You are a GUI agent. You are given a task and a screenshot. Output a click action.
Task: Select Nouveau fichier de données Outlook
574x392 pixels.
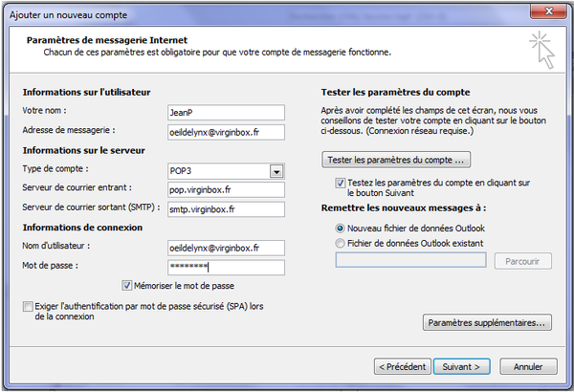point(341,229)
